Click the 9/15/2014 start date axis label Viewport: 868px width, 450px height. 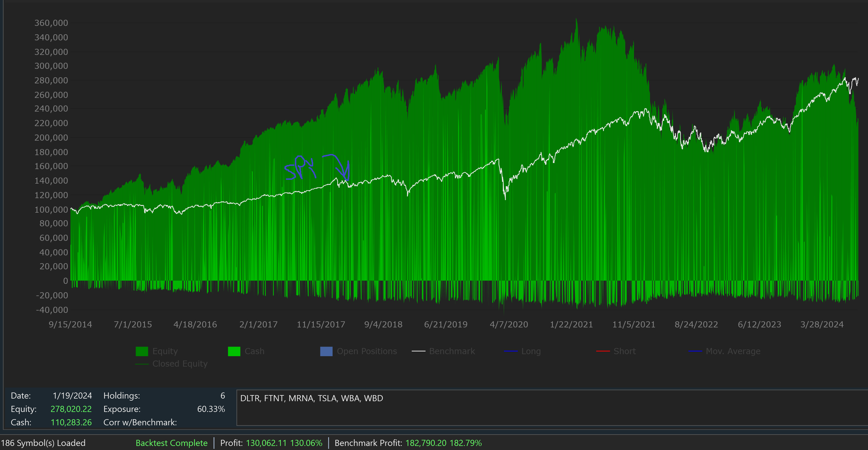click(x=70, y=324)
